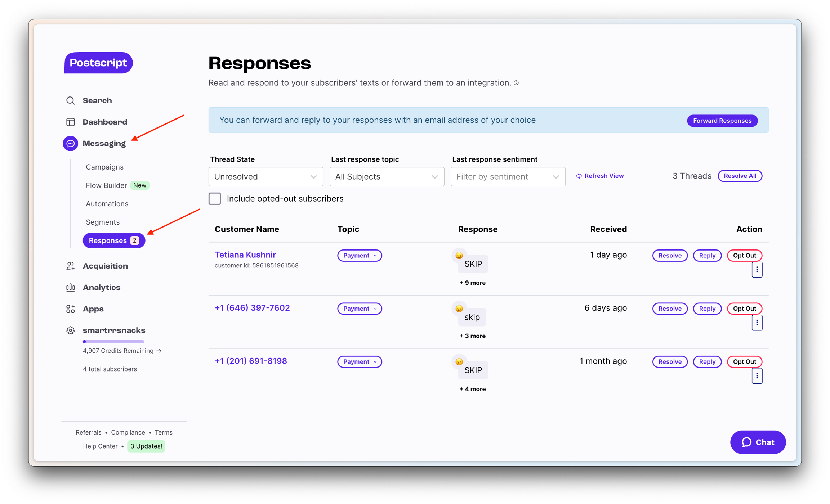The height and width of the screenshot is (504, 830).
Task: Expand the + 3 more responses
Action: pyautogui.click(x=472, y=336)
